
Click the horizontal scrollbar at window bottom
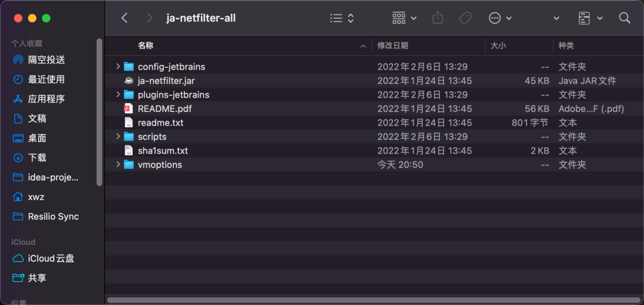coord(372,300)
